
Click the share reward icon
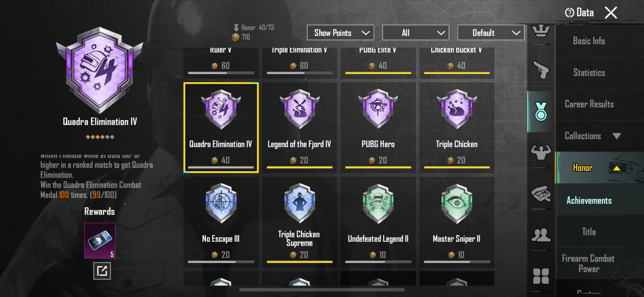click(102, 271)
